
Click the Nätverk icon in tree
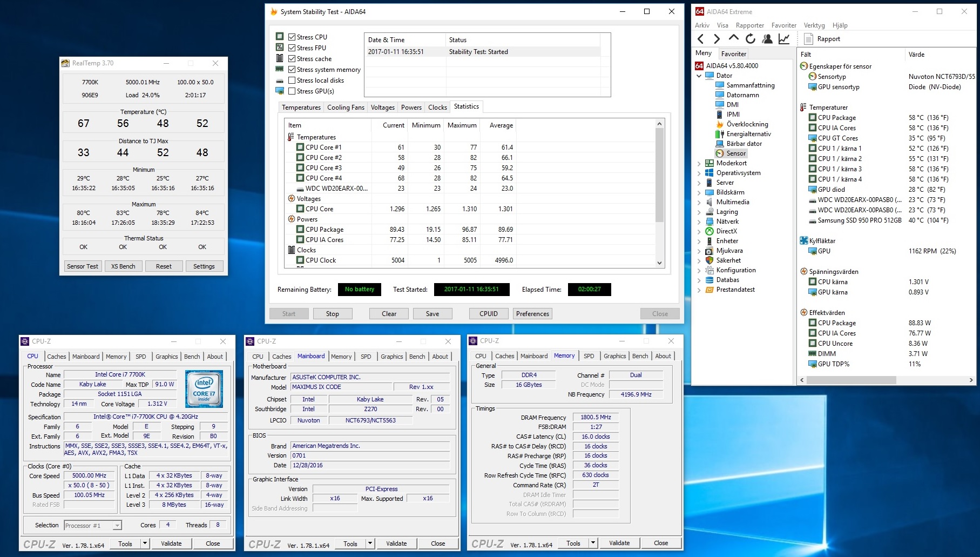709,222
